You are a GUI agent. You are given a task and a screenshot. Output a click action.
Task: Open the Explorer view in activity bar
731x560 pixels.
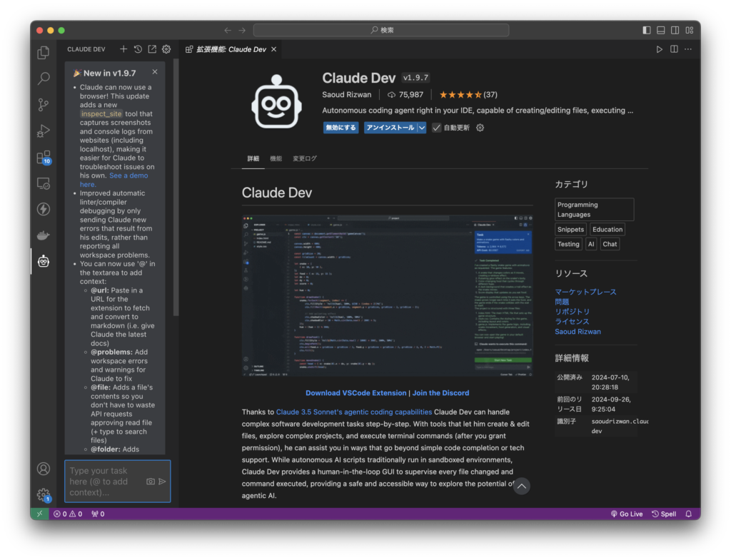coord(44,52)
